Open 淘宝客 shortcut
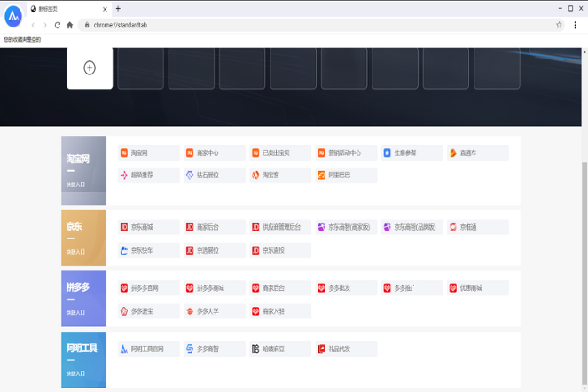Image resolution: width=588 pixels, height=392 pixels. [x=280, y=176]
